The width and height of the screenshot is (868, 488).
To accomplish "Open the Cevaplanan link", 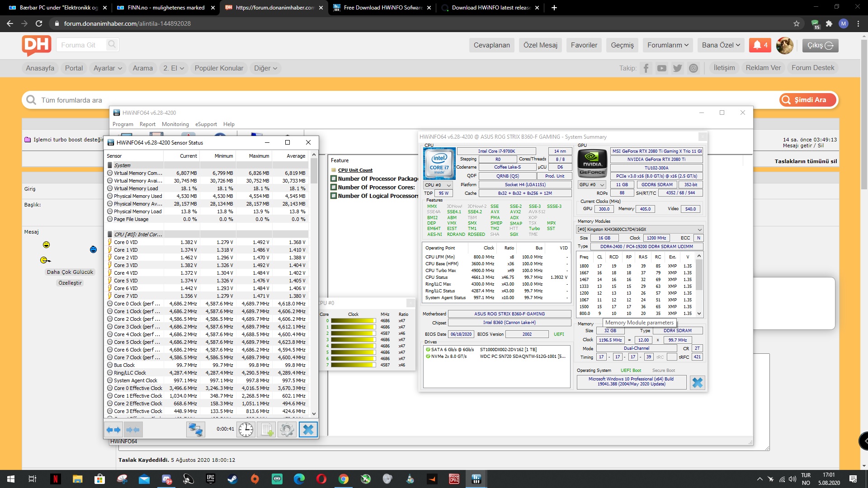I will [x=491, y=45].
